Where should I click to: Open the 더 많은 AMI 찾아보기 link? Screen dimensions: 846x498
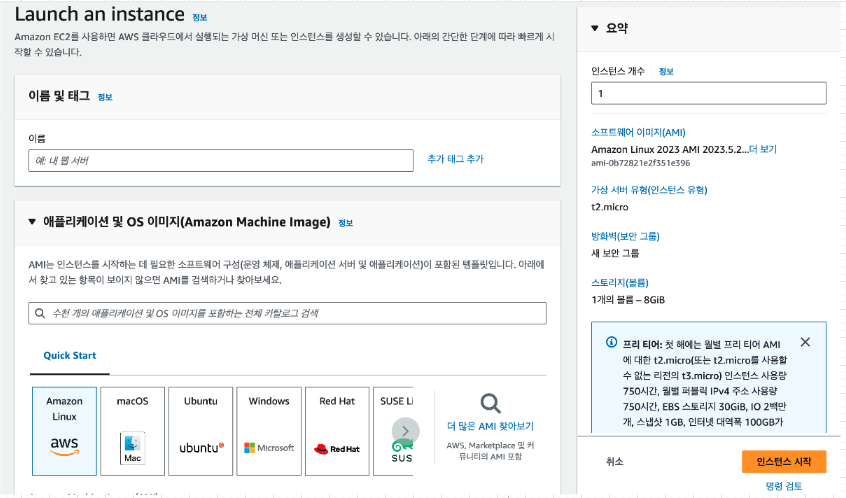[x=490, y=426]
